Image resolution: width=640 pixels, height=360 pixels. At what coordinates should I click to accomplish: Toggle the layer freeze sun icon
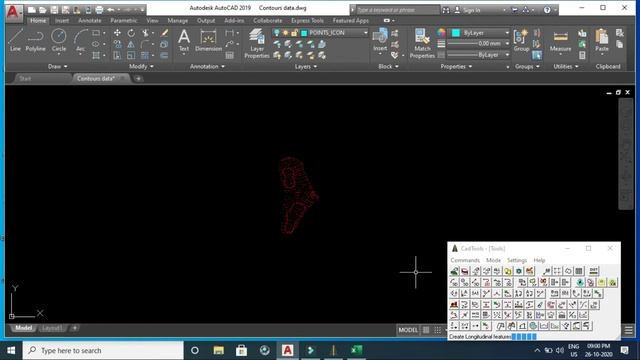click(x=285, y=33)
